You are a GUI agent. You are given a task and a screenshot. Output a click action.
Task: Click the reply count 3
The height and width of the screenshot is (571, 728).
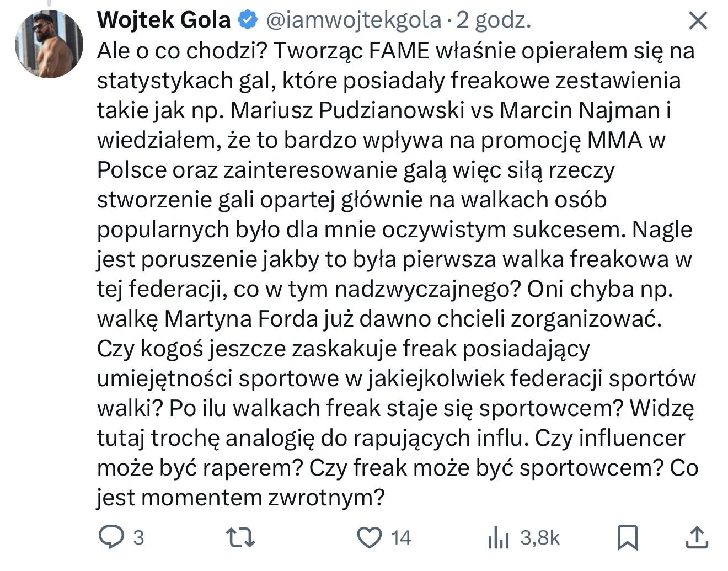tap(138, 537)
